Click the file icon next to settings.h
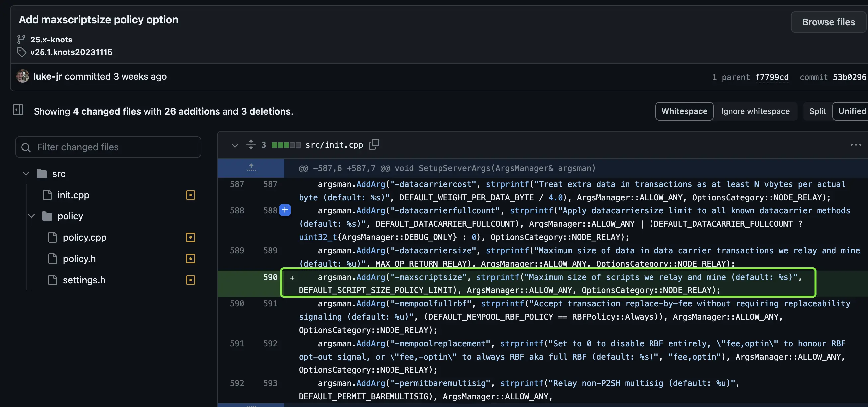Image resolution: width=868 pixels, height=407 pixels. point(52,280)
